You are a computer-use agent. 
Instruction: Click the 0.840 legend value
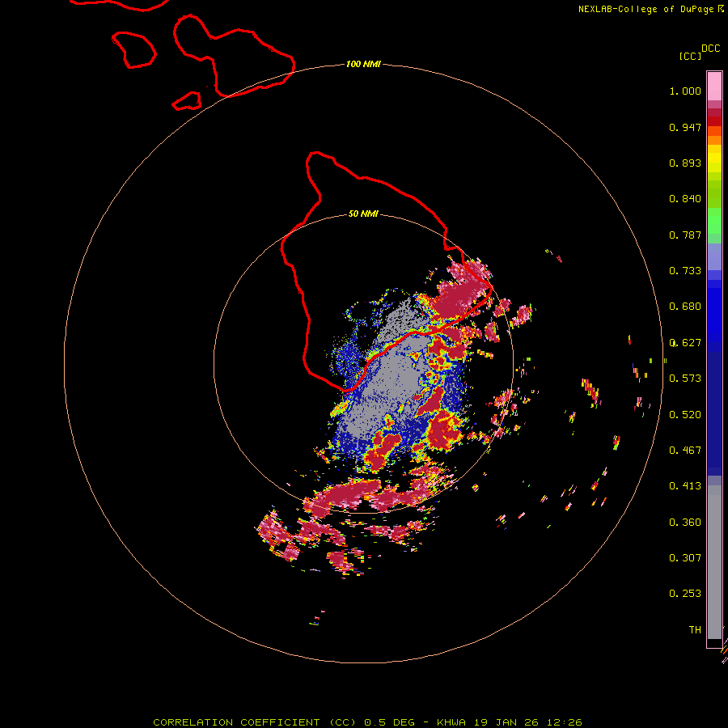[x=685, y=199]
